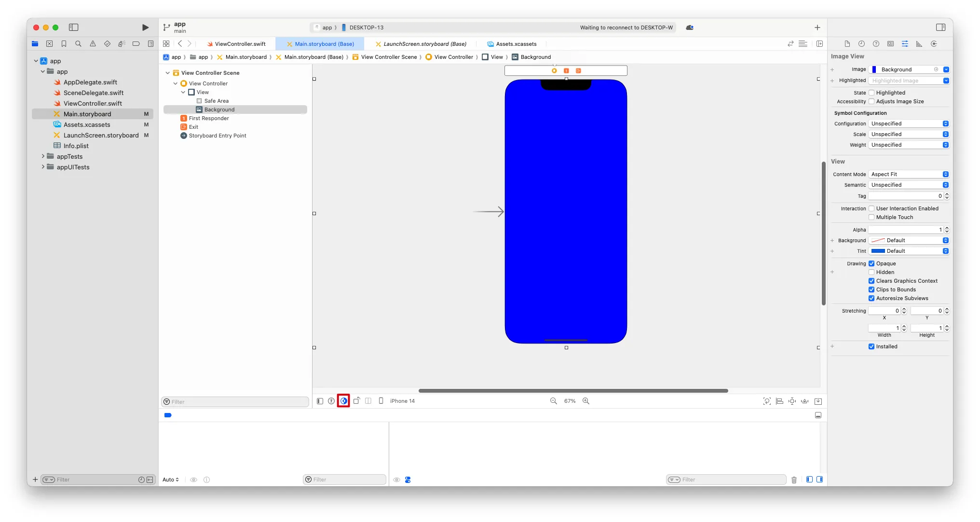The height and width of the screenshot is (522, 980).
Task: Click the document outline Filter field
Action: coord(235,402)
